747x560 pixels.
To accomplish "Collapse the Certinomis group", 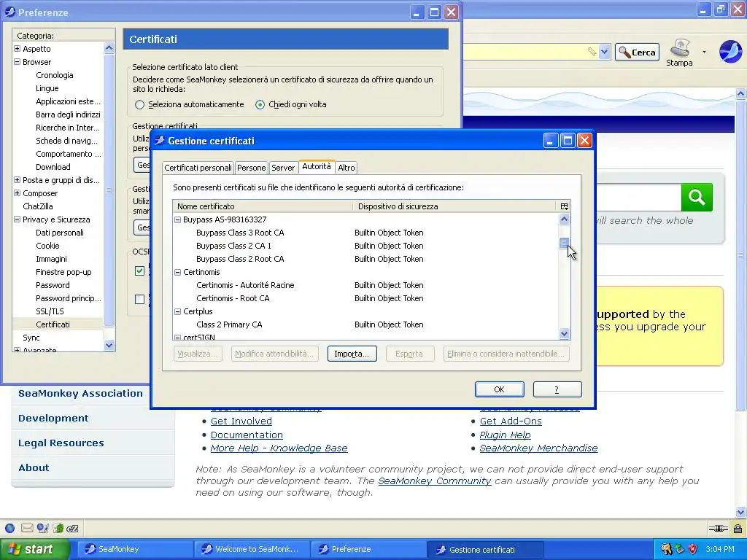I will pos(178,273).
